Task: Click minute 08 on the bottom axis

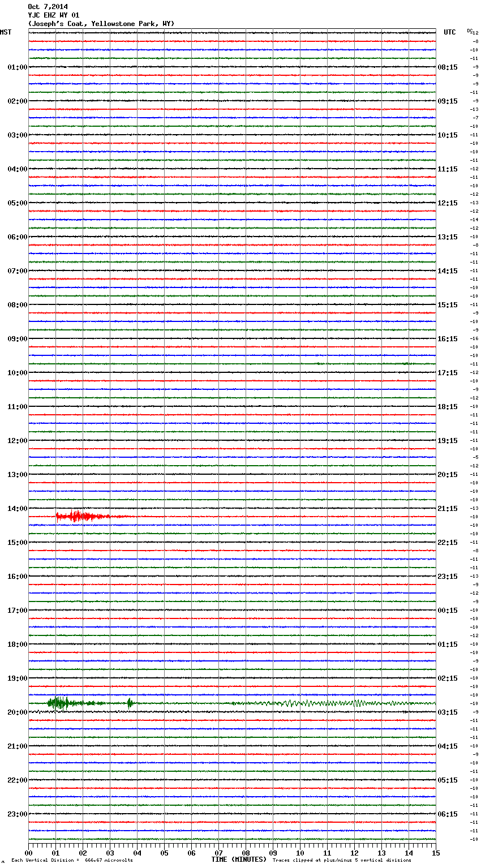Action: (246, 853)
